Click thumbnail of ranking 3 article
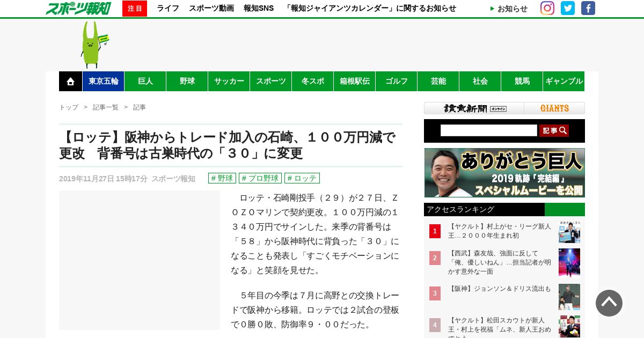The width and height of the screenshot is (644, 338). tap(569, 297)
